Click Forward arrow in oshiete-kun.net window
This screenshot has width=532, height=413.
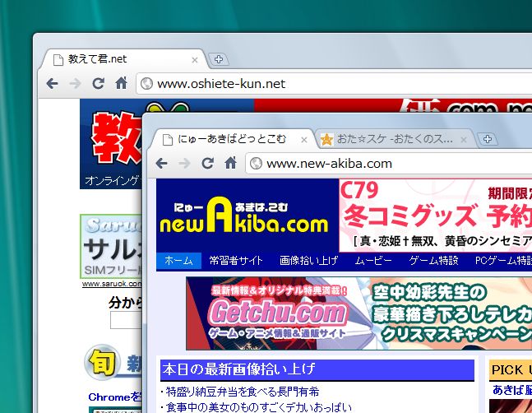75,83
